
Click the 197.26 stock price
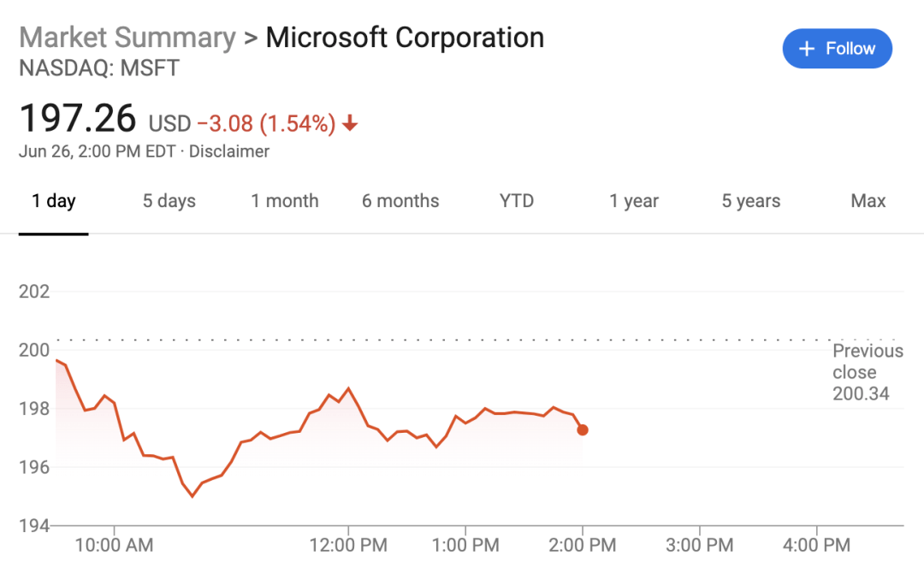point(78,118)
